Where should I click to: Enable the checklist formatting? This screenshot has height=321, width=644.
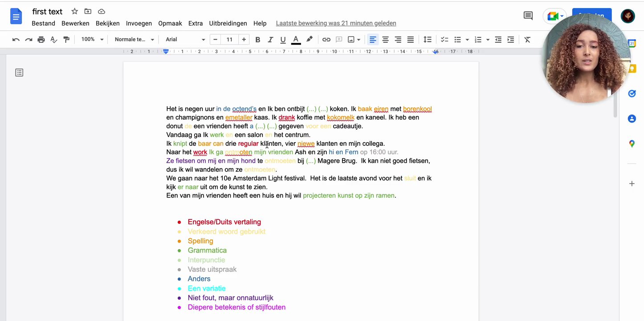tap(444, 39)
